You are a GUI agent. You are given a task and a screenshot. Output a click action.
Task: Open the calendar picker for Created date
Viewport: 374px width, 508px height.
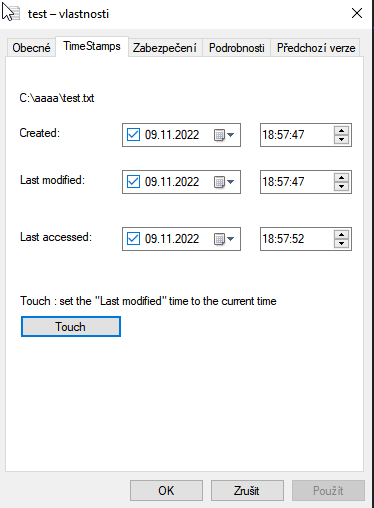pos(224,135)
